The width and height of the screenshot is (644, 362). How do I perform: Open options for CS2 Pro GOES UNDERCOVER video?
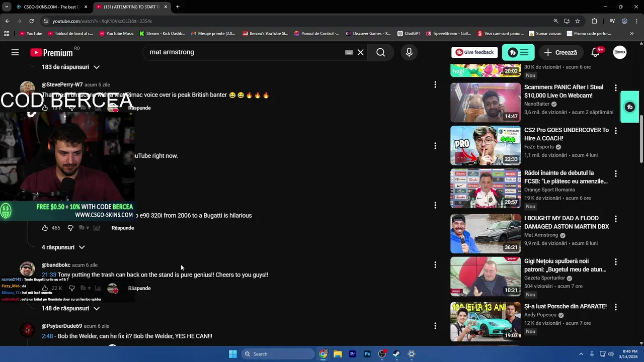pos(615,131)
